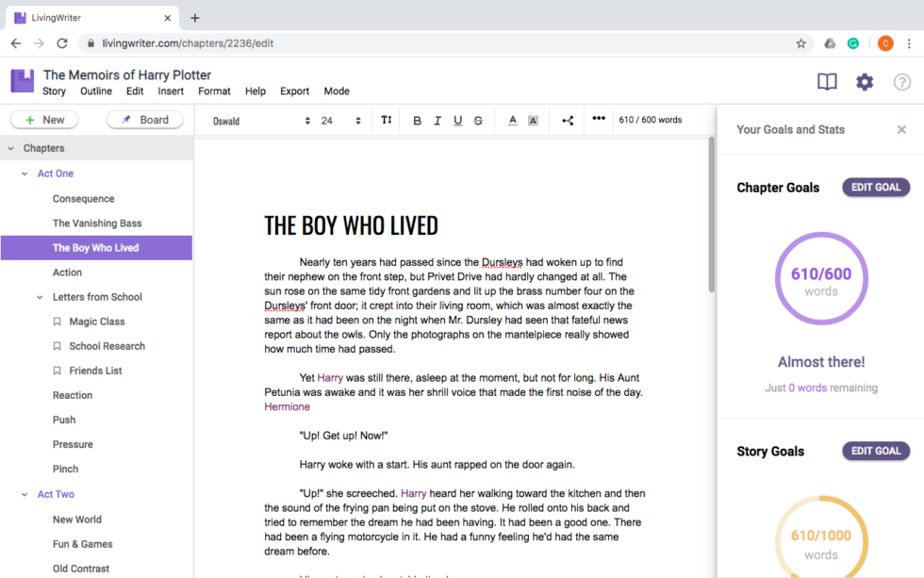This screenshot has height=578, width=924.
Task: Click the bookmark icon beside Friends List
Action: coord(58,371)
